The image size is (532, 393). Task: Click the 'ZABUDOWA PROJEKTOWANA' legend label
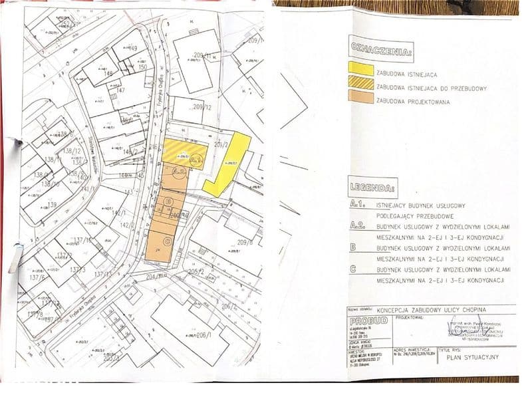click(413, 101)
